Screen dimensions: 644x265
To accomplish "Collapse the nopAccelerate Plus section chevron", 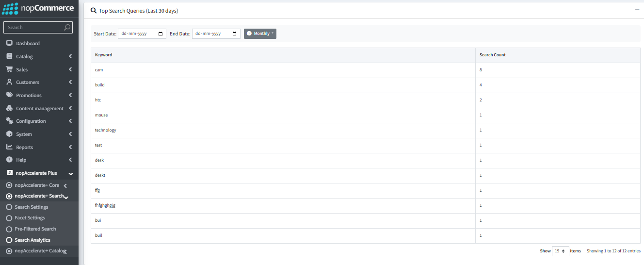I will tap(71, 173).
